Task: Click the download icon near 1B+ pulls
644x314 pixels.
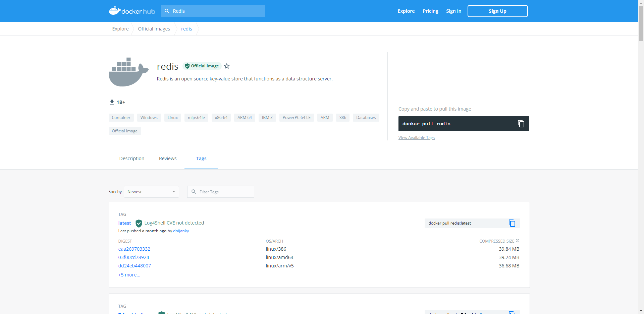Action: 111,102
